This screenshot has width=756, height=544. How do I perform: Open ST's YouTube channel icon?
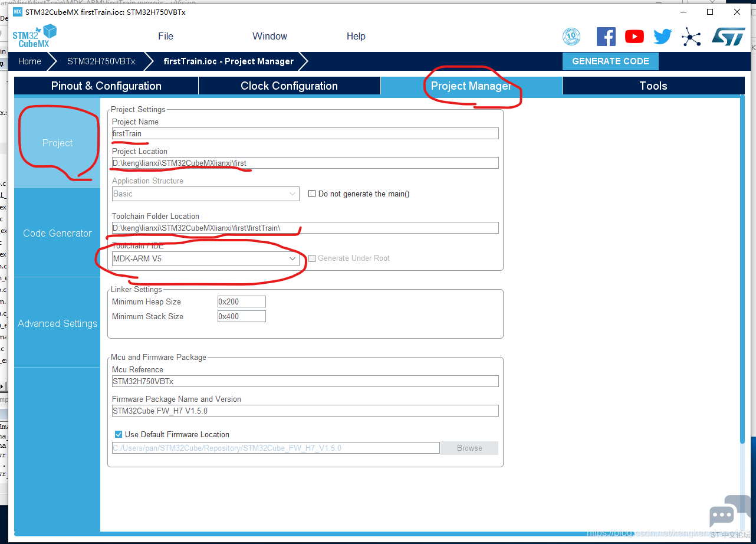point(635,37)
